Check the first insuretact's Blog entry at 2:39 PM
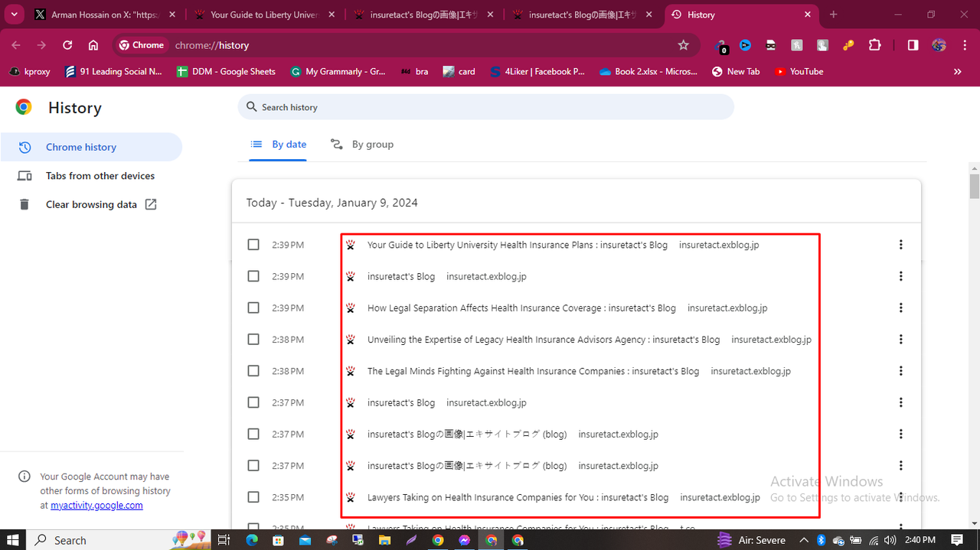 [253, 276]
